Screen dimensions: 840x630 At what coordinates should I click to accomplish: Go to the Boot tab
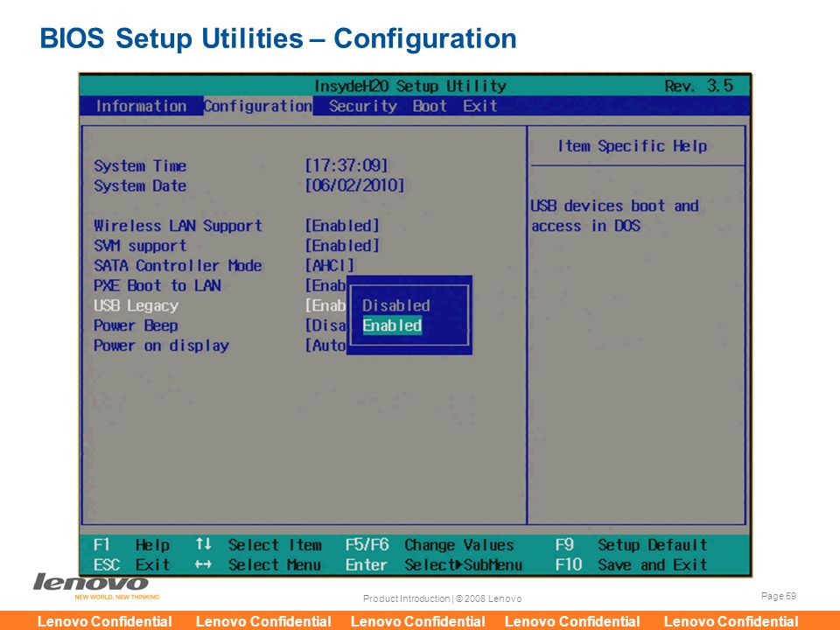point(430,106)
